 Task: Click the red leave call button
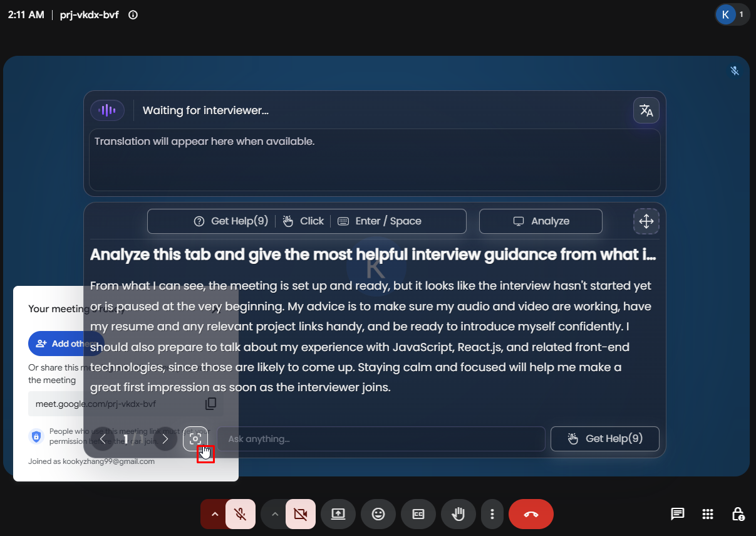pos(531,515)
